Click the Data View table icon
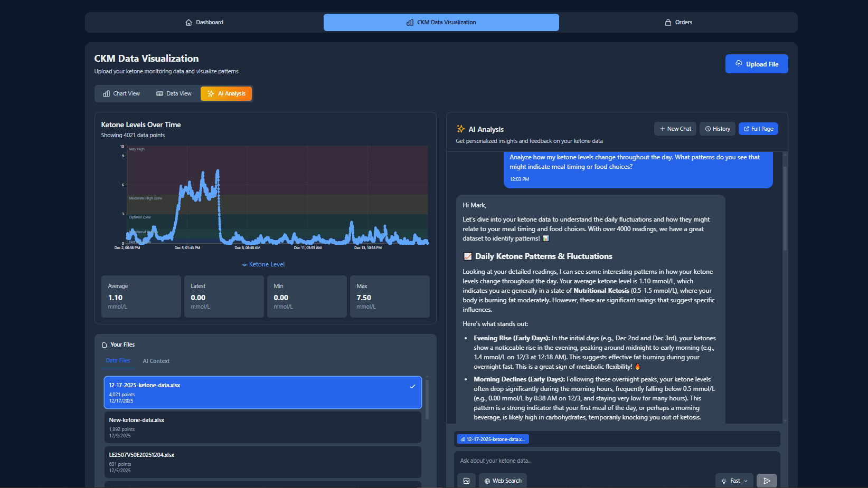This screenshot has height=488, width=868. (x=159, y=93)
